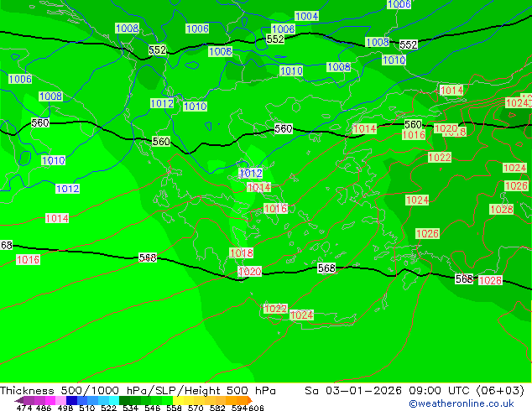This screenshot has height=411, width=532.
Task: Click the cyan legend swatch above 522
Action: pos(114,400)
